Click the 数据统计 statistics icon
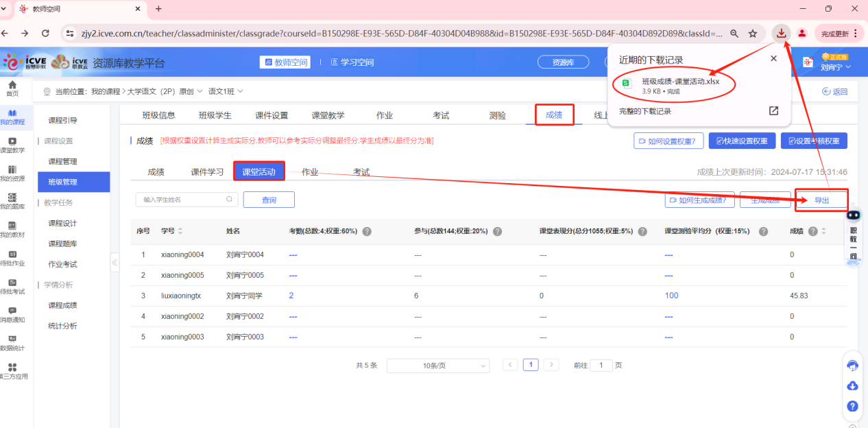868x428 pixels. (12, 342)
